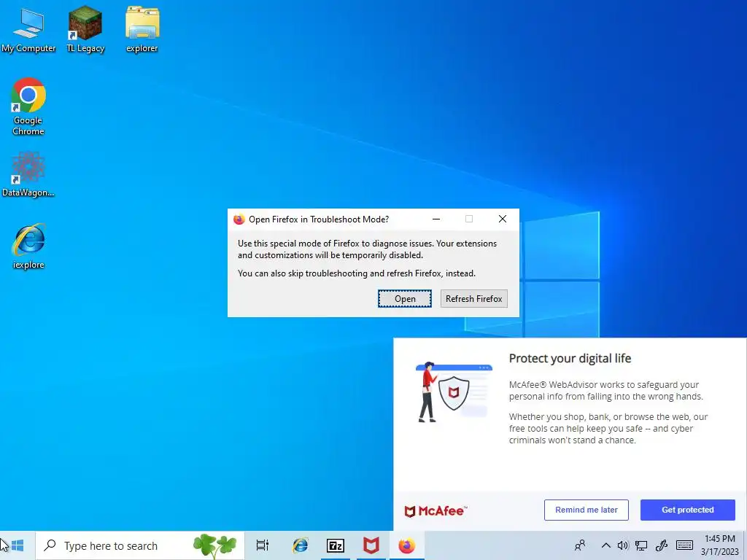This screenshot has width=747, height=560.
Task: Click the taskbar search box
Action: tap(139, 545)
